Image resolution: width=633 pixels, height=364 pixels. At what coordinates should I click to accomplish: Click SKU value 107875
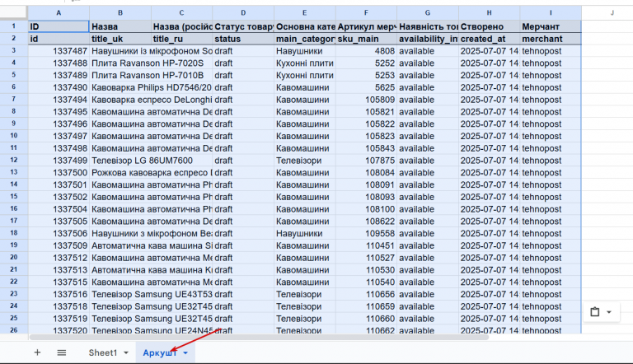click(x=366, y=161)
